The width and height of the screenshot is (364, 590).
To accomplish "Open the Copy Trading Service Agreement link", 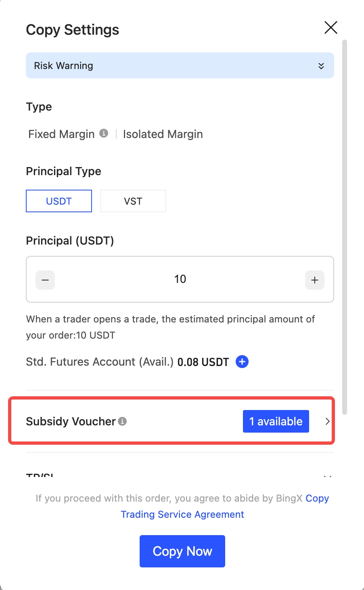I will tap(182, 515).
